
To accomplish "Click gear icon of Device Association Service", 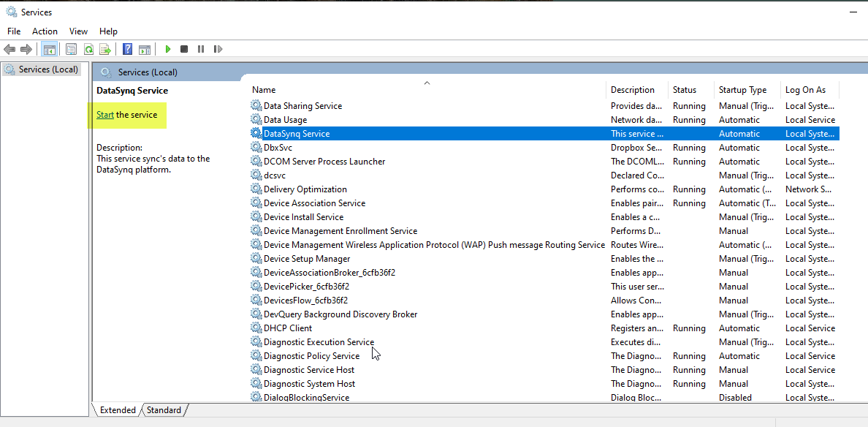I will click(256, 203).
